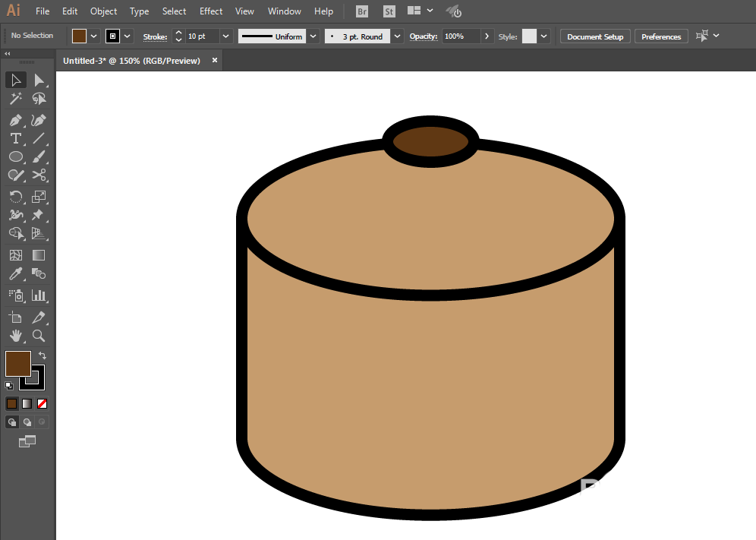Expand 3 pt. Round brush dropdown
The width and height of the screenshot is (756, 540).
click(x=397, y=36)
